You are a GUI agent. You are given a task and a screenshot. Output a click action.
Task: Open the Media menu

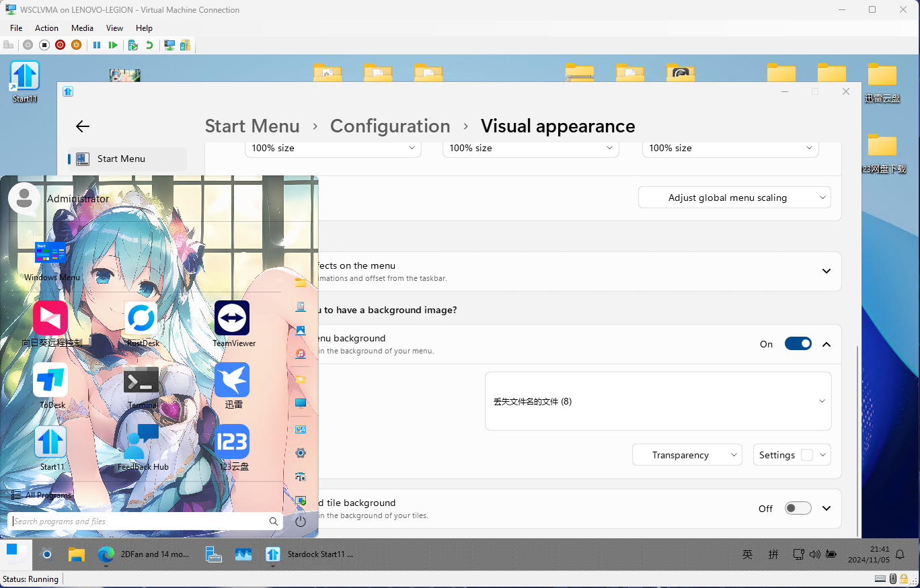pos(82,28)
